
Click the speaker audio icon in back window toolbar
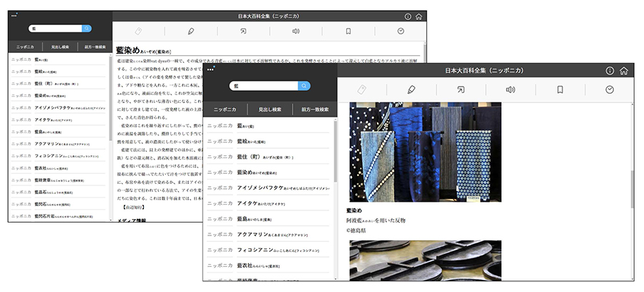coord(296,31)
